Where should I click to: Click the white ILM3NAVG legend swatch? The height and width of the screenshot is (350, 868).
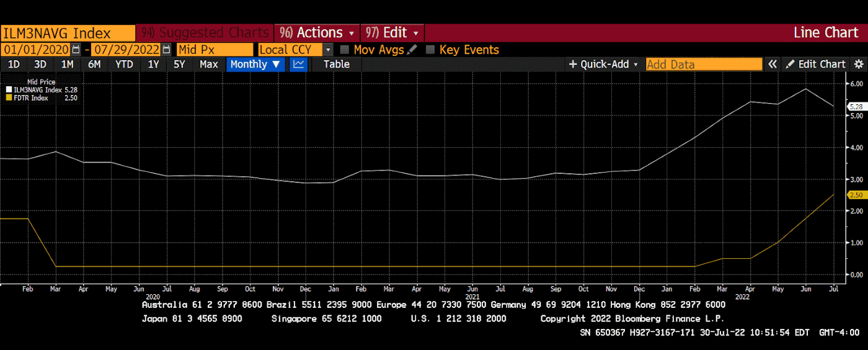coord(8,90)
